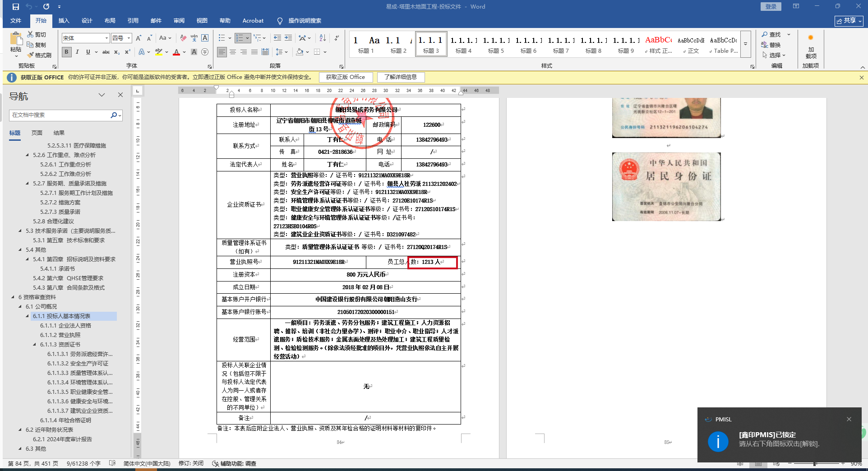Screen dimensions: 868x471
Task: Toggle italic formatting
Action: (x=77, y=52)
